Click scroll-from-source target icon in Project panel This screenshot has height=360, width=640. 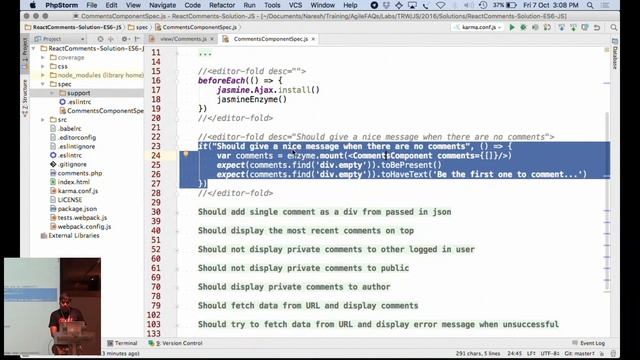(x=100, y=39)
